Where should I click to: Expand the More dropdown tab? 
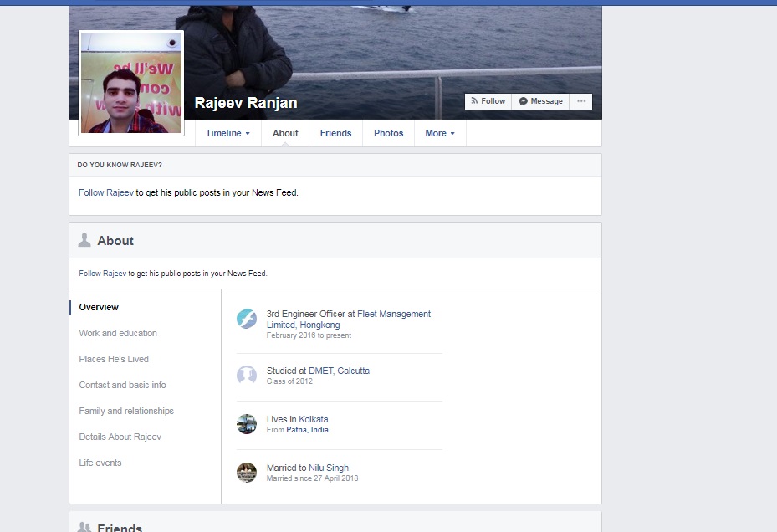pyautogui.click(x=440, y=133)
